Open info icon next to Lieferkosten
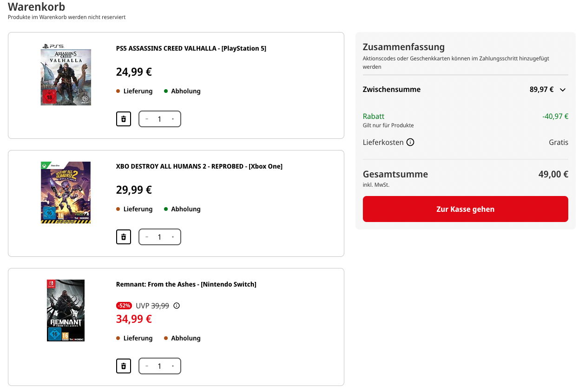The height and width of the screenshot is (392, 585). pyautogui.click(x=410, y=142)
